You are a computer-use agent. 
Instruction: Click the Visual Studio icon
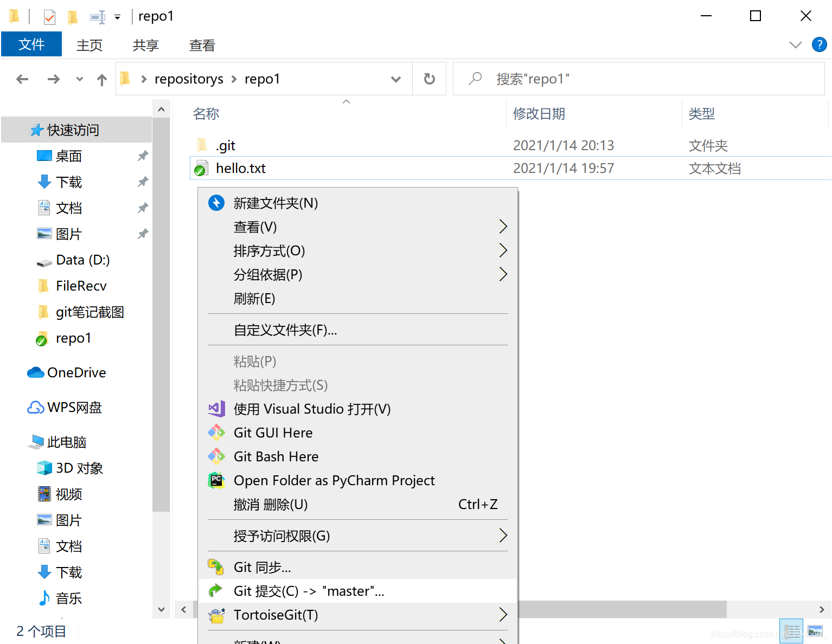coord(216,409)
